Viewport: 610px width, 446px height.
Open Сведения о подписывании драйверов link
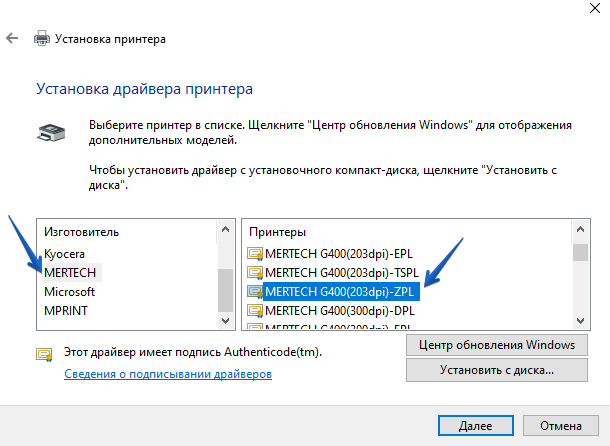click(168, 374)
